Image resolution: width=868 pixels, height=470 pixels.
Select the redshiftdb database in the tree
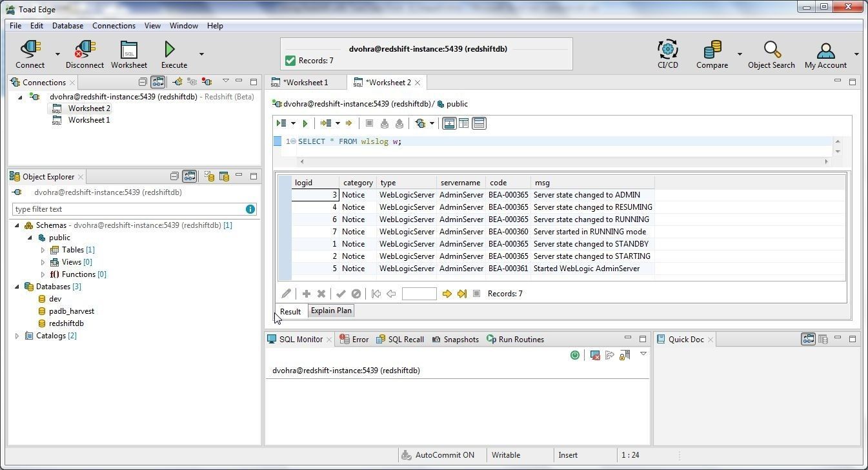[66, 323]
